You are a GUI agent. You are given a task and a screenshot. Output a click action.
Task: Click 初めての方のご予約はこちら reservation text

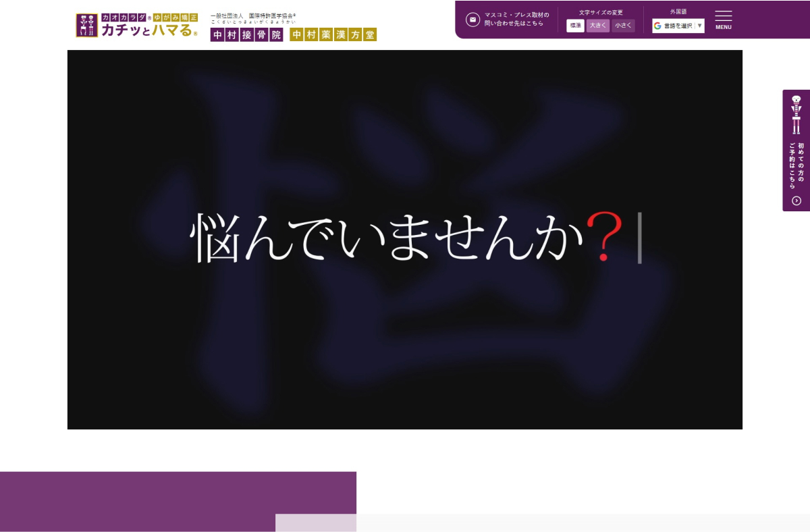click(x=796, y=165)
